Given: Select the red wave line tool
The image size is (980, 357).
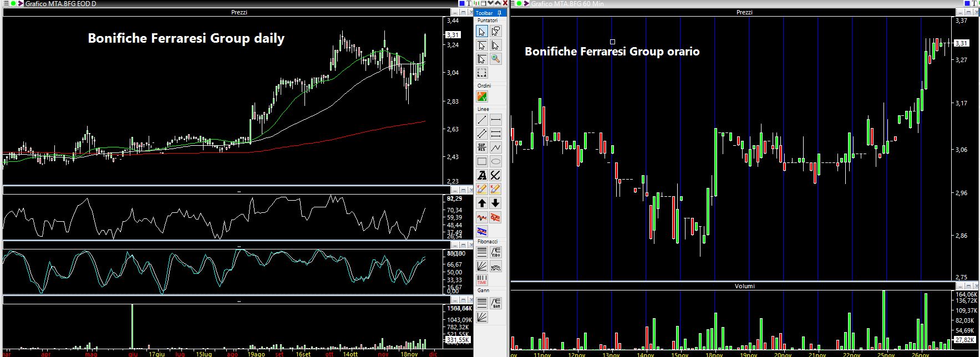Looking at the screenshot, I should pos(481,217).
